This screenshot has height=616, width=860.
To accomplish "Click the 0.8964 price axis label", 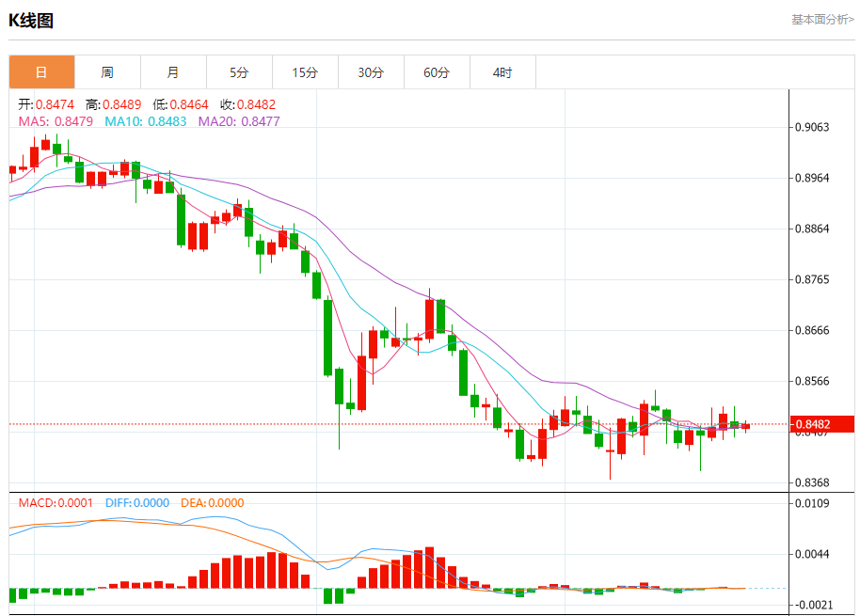I will (x=812, y=178).
